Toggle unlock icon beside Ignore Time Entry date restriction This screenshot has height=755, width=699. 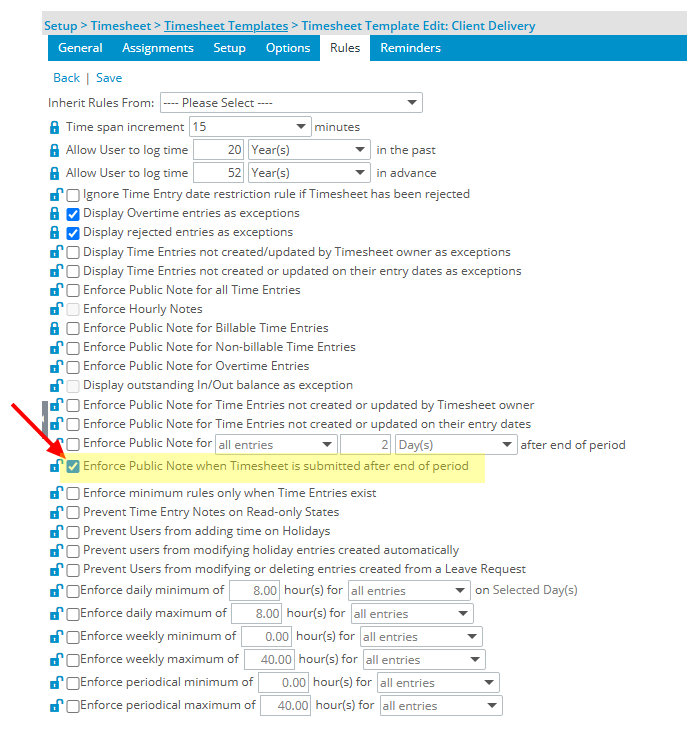(56, 195)
